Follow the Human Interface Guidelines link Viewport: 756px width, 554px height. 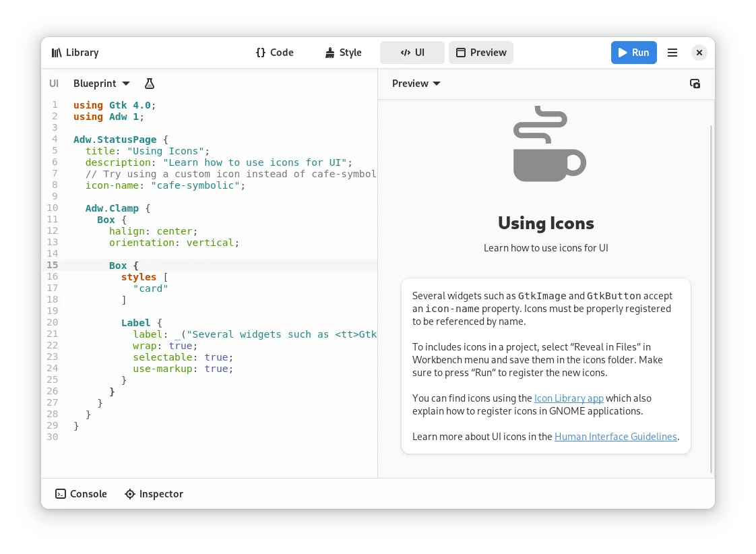coord(615,437)
